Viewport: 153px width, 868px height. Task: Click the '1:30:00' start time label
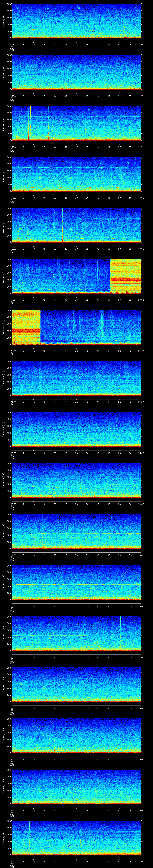[12, 861]
